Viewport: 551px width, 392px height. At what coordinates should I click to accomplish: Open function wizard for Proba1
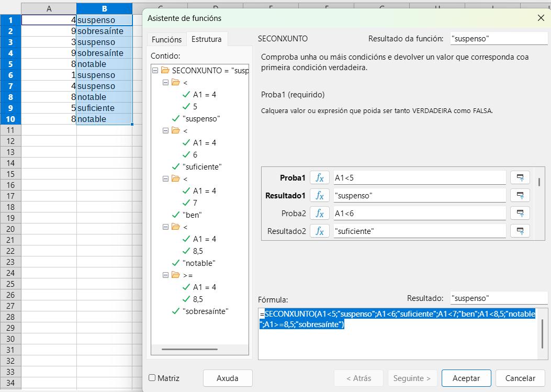click(x=319, y=177)
